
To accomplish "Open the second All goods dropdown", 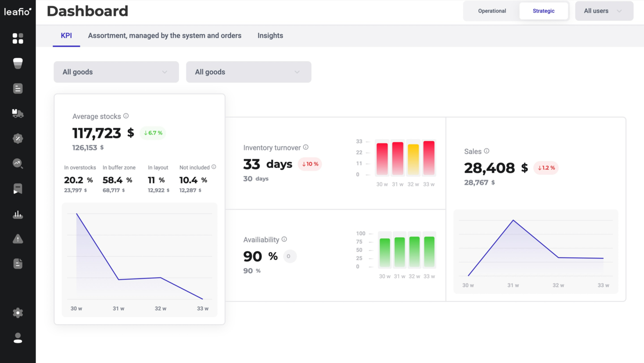I will point(248,72).
